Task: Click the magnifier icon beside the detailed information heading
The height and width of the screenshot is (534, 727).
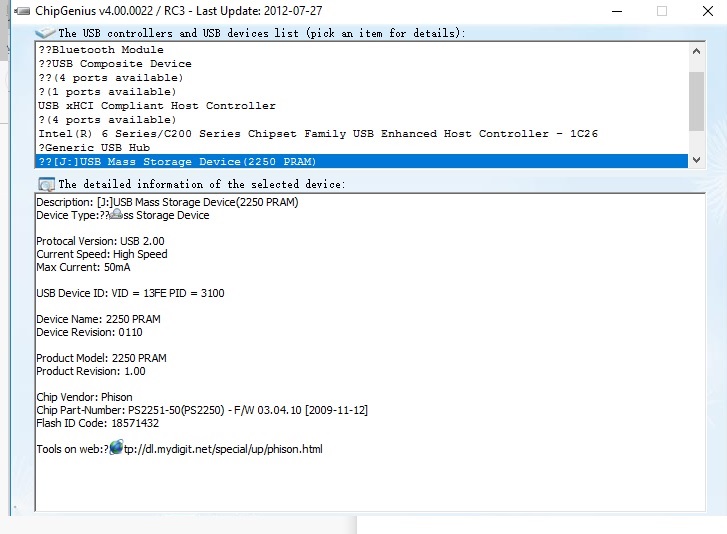Action: coord(46,184)
